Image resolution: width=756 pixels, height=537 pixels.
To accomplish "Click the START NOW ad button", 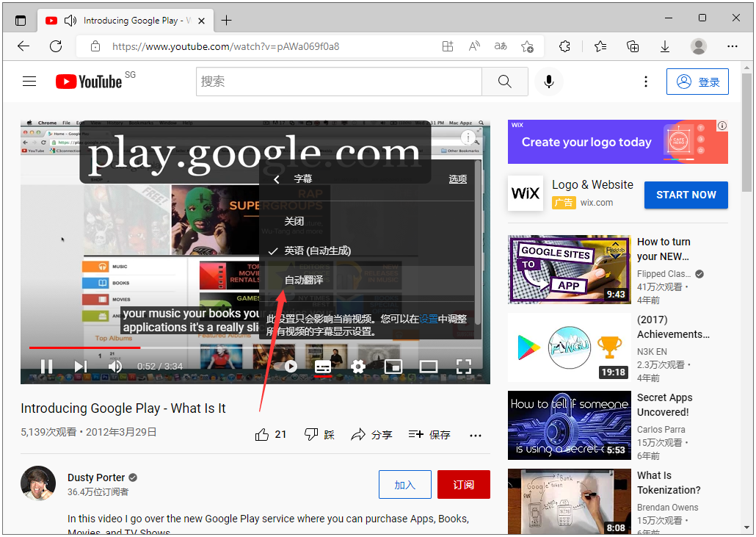I will [686, 195].
